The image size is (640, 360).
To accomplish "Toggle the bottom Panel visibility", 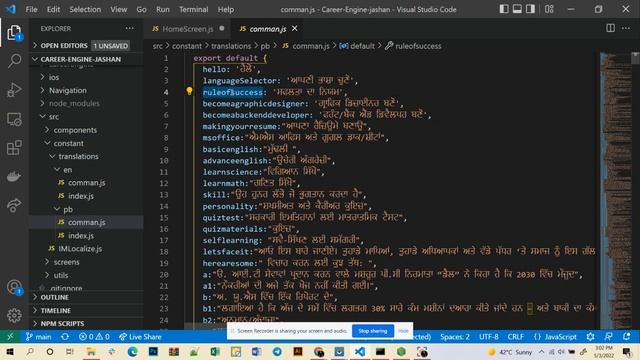I will (517, 9).
